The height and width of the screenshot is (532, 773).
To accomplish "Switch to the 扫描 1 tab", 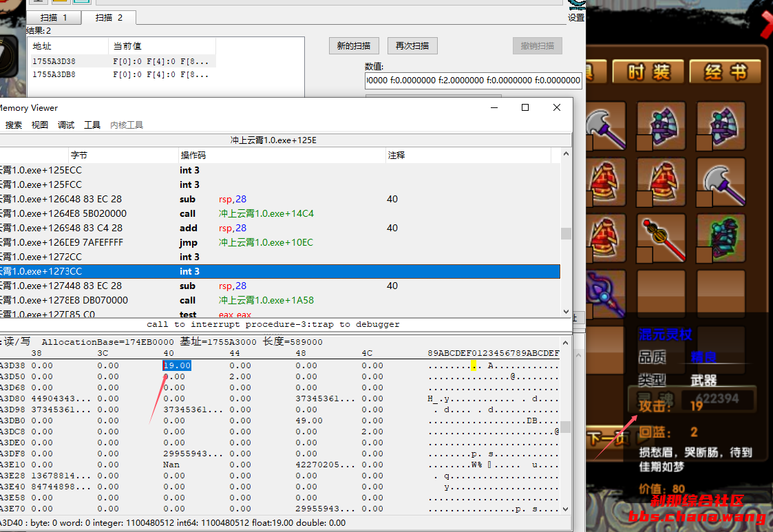I will (x=54, y=17).
